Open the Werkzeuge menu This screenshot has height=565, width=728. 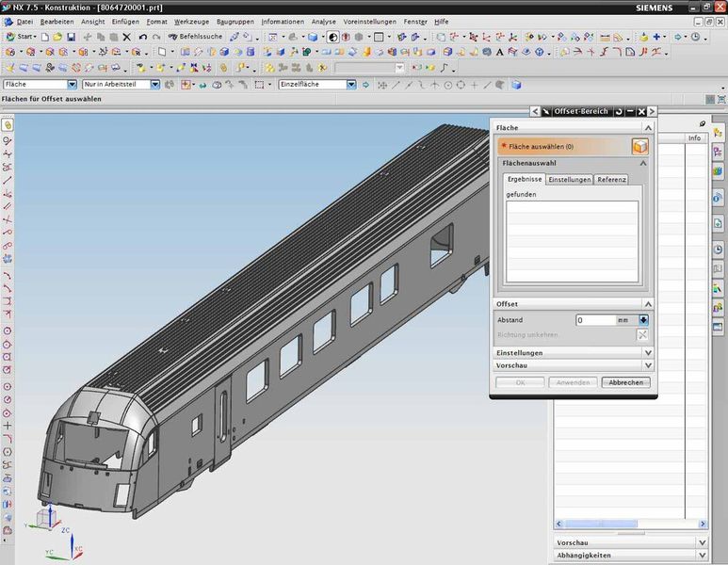tap(190, 21)
